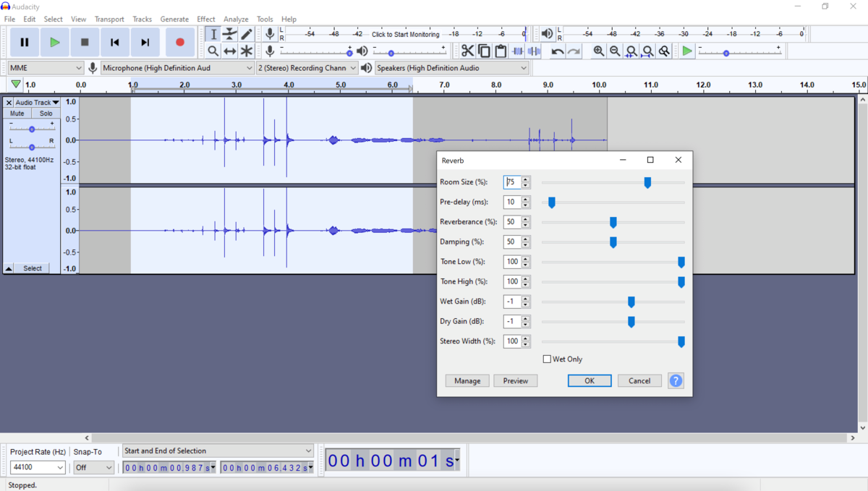Collapse the track with the up-arrow button

click(9, 268)
